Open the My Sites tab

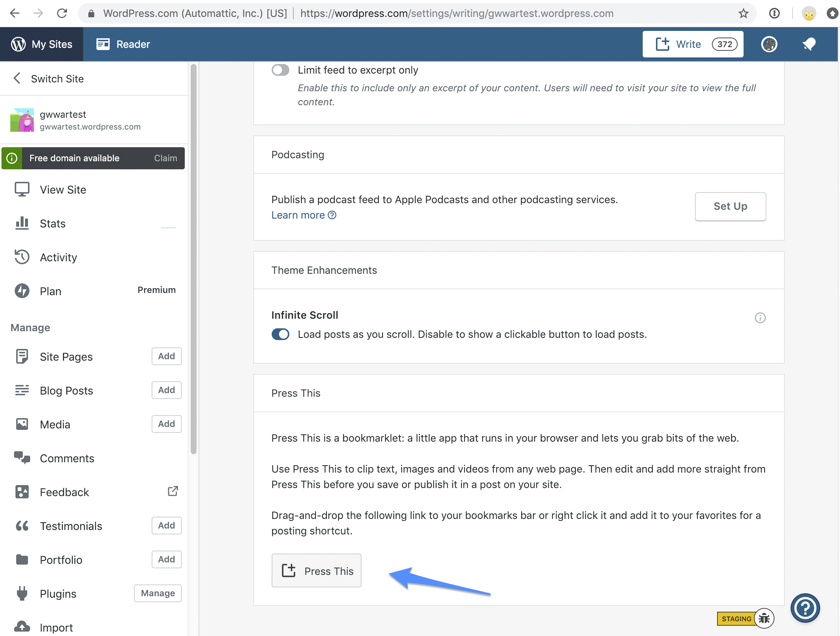[42, 44]
